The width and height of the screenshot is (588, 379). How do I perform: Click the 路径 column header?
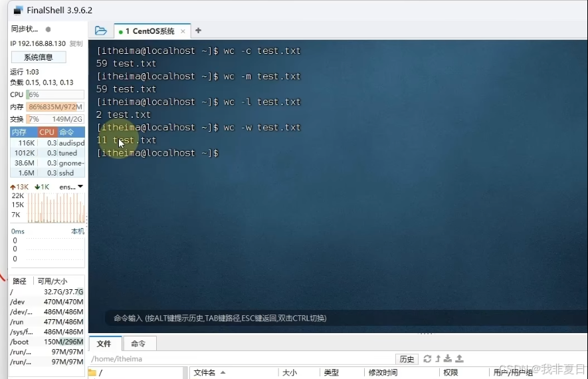point(19,281)
